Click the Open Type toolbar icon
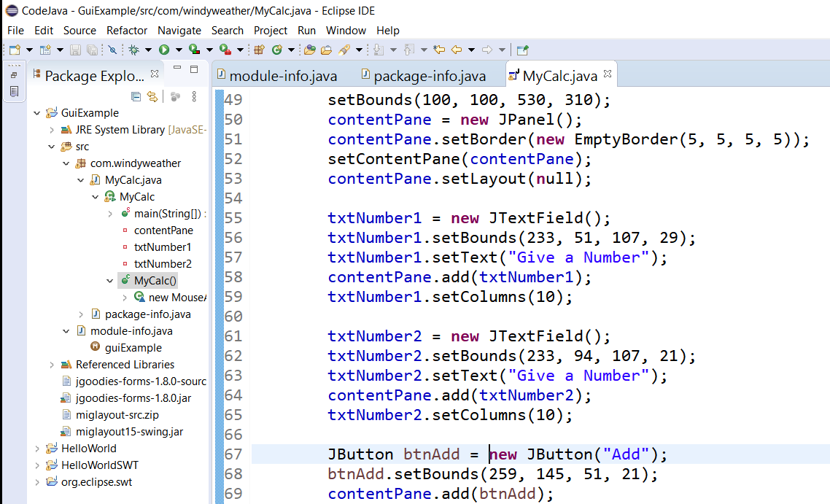This screenshot has width=830, height=504. point(309,50)
